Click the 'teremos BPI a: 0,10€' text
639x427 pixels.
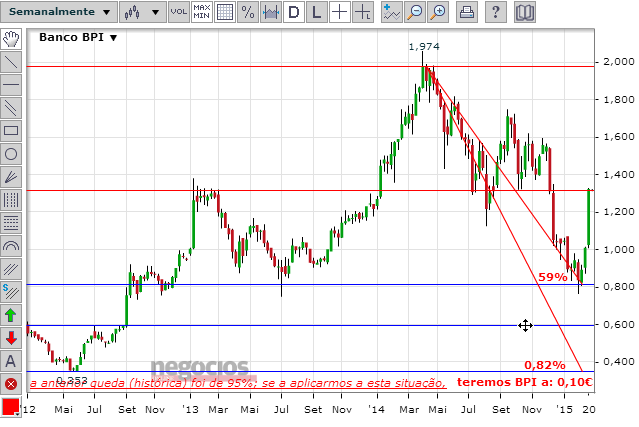tap(524, 382)
